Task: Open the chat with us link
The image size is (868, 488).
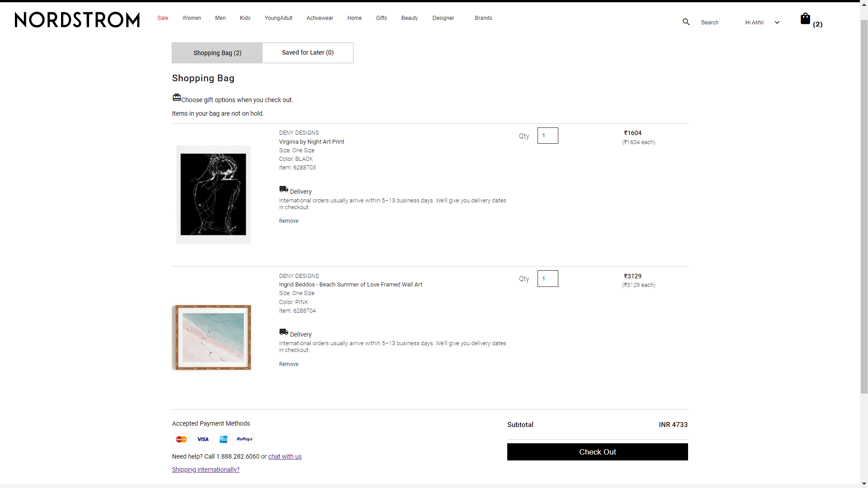Action: click(285, 456)
